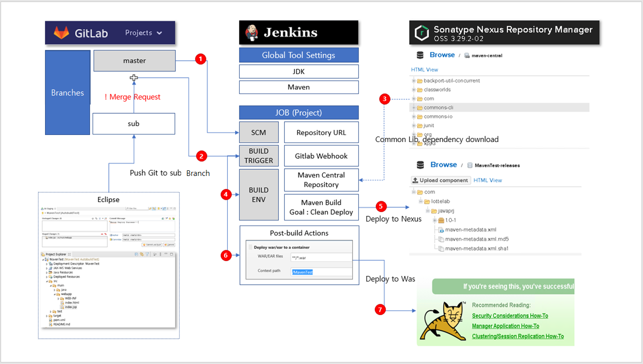The height and width of the screenshot is (364, 643).
Task: Click the WAR/EAR files input field
Action: click(x=321, y=257)
